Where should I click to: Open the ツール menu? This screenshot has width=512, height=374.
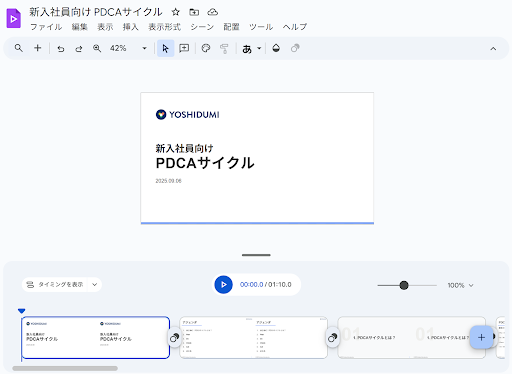[x=261, y=27]
